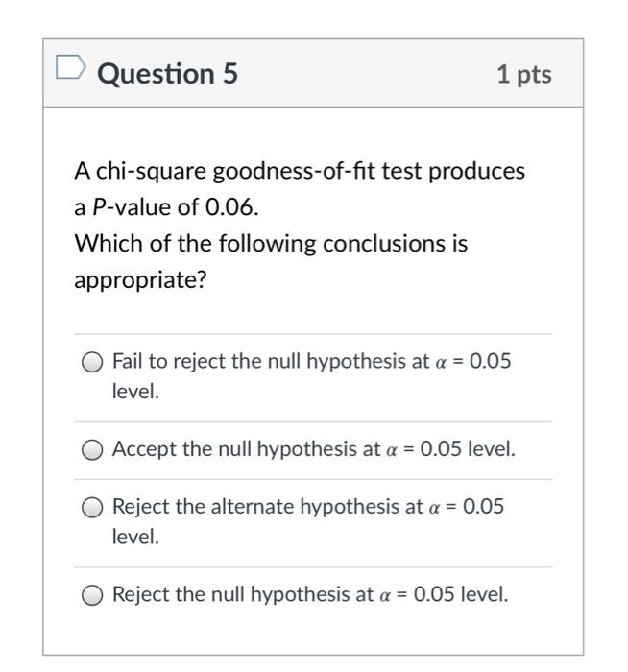Click the word "appropriate?" in the prompt
This screenshot has height=672, width=628.
140,279
